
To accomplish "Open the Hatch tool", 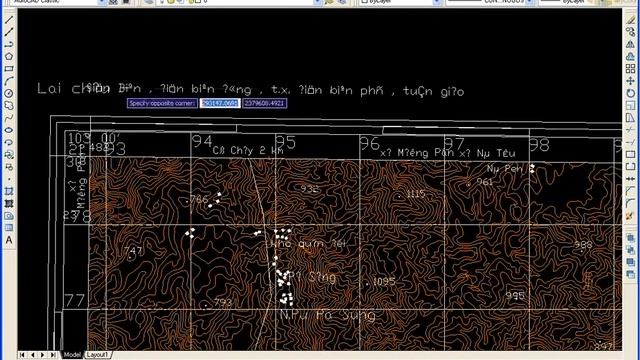I will pyautogui.click(x=9, y=191).
